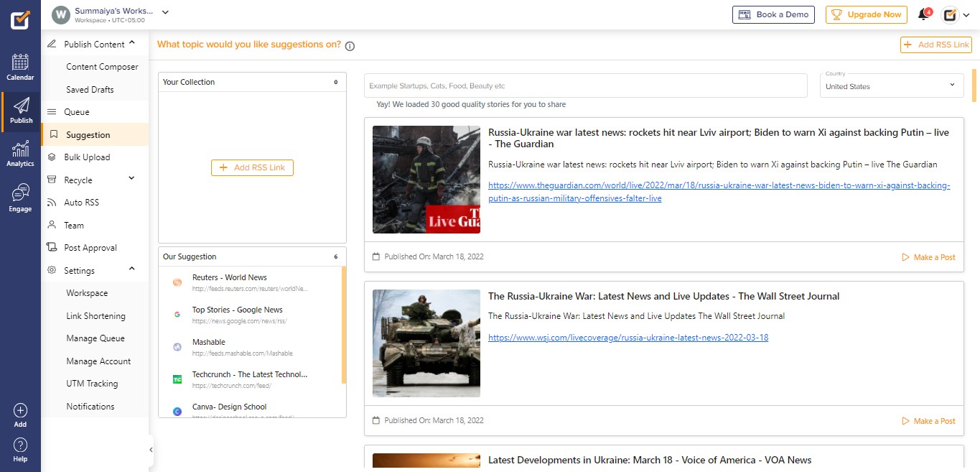Image resolution: width=980 pixels, height=472 pixels.
Task: Open Workspace settings
Action: tap(87, 293)
